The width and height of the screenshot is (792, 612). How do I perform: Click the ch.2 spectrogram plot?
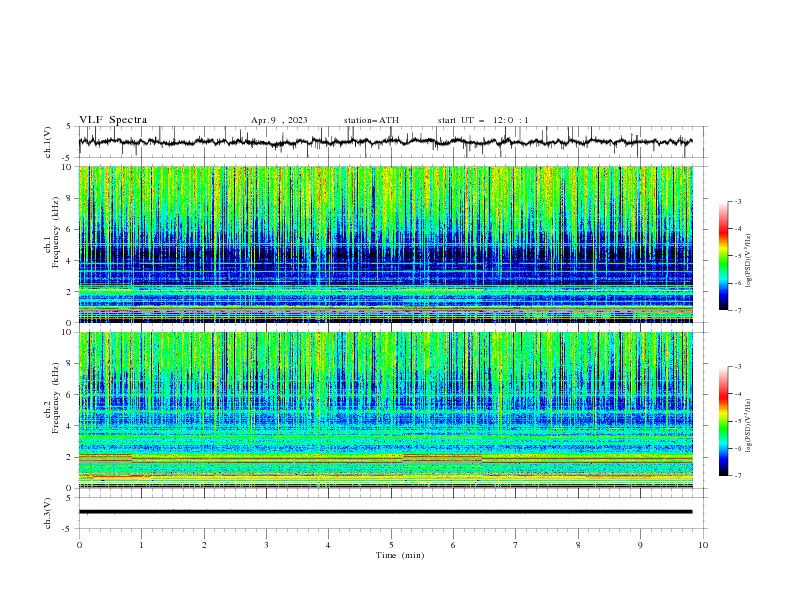click(386, 410)
